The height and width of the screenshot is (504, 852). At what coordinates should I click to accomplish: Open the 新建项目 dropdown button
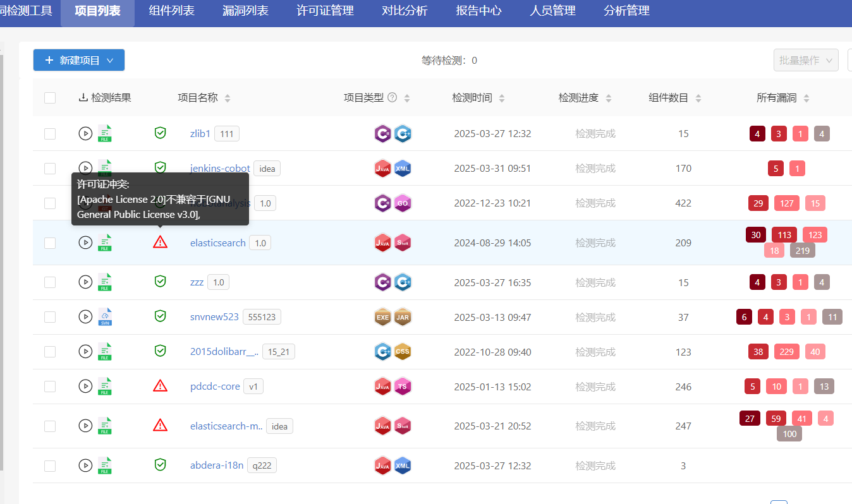(79, 60)
